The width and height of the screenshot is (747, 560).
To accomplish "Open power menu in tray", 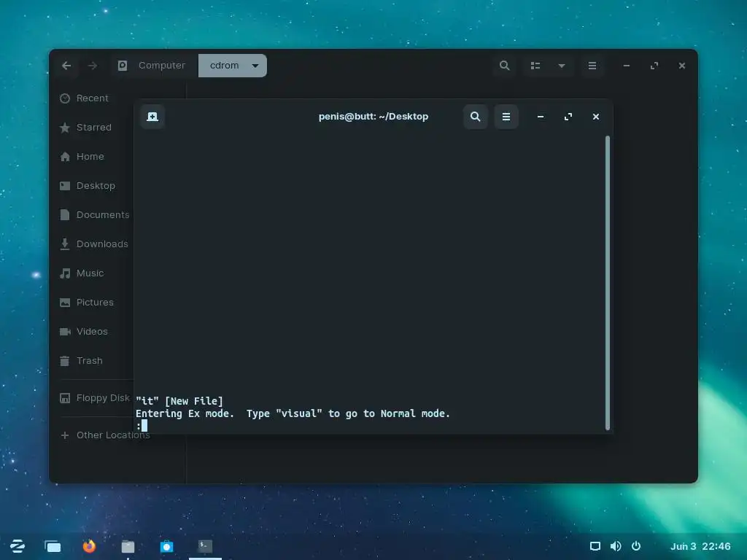I will [636, 546].
